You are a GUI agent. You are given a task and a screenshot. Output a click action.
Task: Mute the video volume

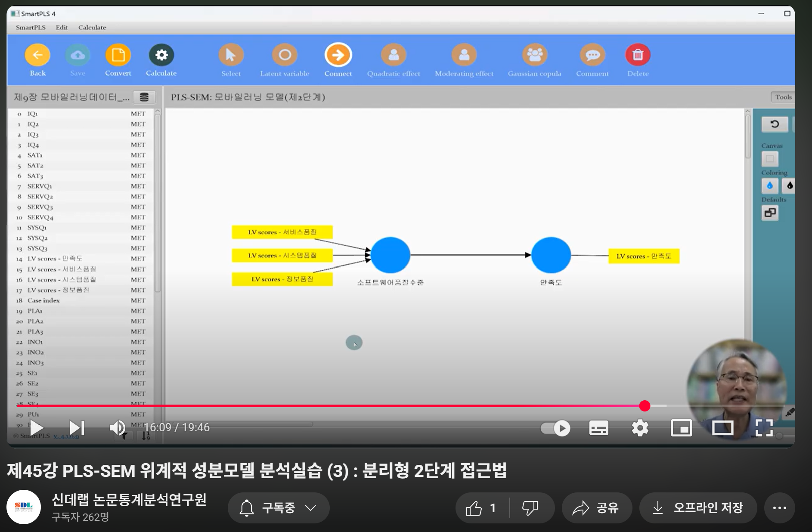[117, 428]
